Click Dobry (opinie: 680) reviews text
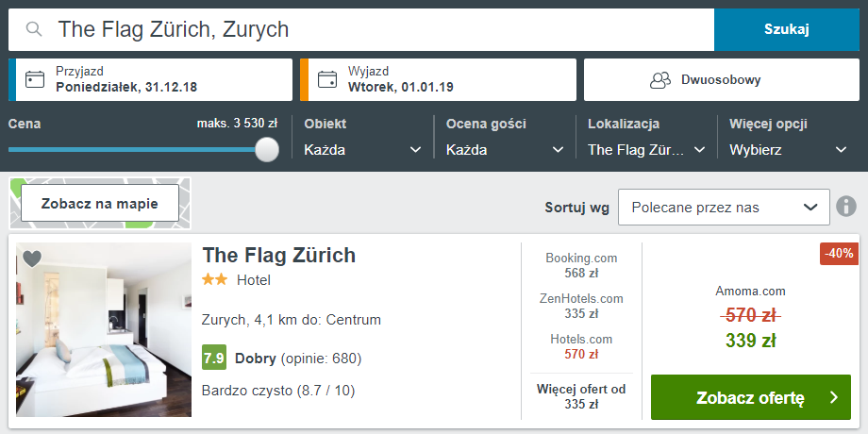 (298, 359)
